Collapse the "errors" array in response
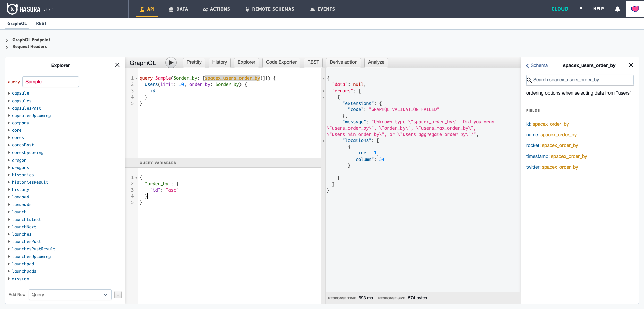Image resolution: width=644 pixels, height=309 pixels. tap(323, 91)
